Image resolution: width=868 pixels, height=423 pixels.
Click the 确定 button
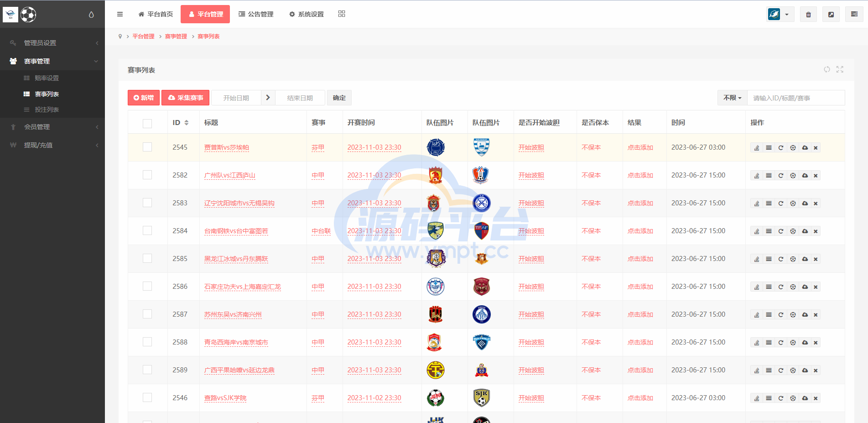[x=339, y=98]
